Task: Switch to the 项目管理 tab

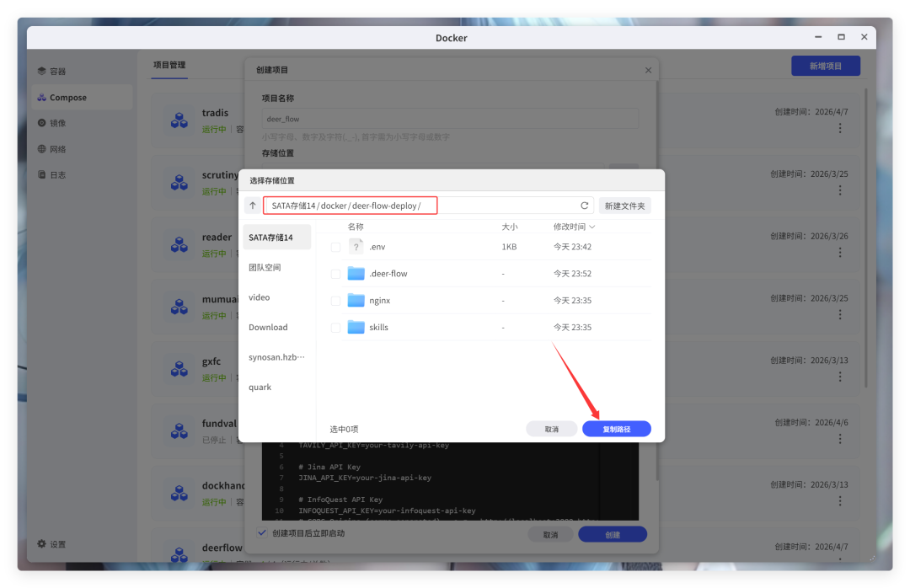Action: (x=169, y=65)
